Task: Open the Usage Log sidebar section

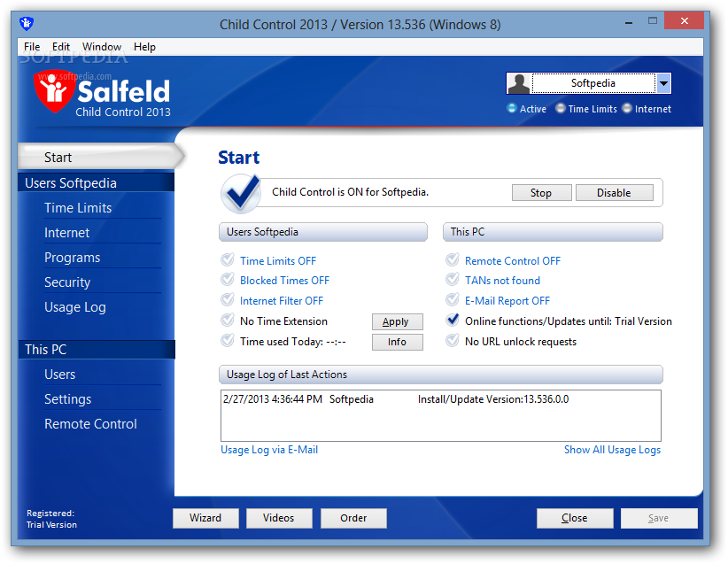Action: [x=75, y=307]
